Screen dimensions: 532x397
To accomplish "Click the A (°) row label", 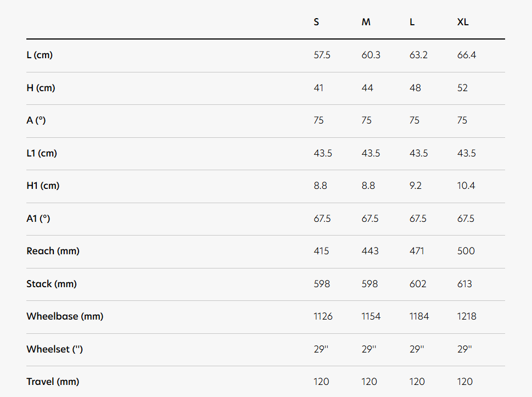I will point(36,120).
